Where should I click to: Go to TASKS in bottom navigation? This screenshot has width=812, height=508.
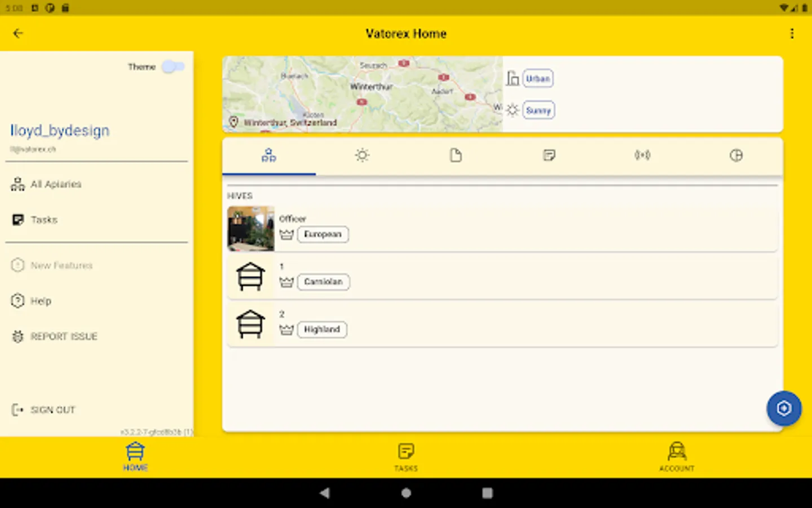tap(406, 457)
